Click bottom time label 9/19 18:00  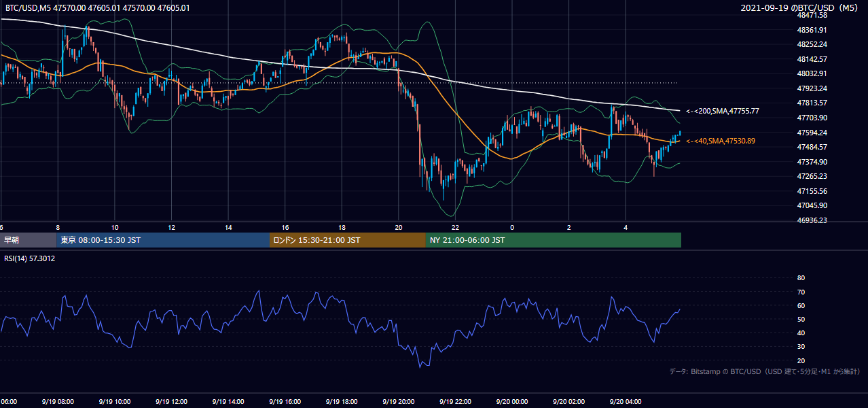(x=342, y=402)
